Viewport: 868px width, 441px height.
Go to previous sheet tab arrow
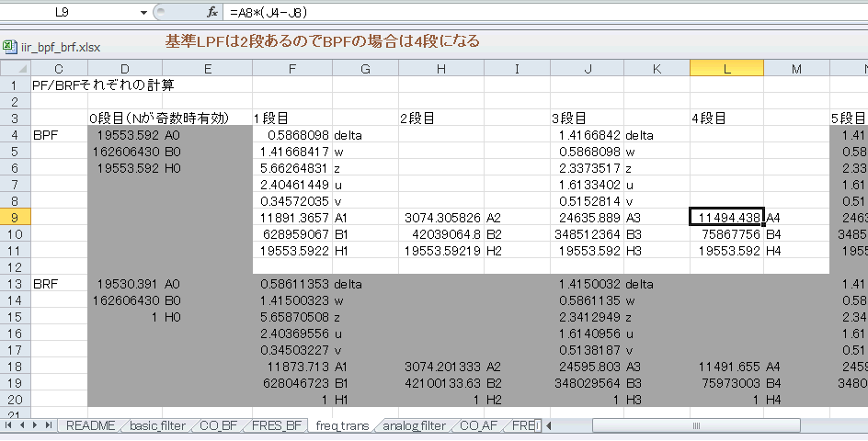point(22,425)
